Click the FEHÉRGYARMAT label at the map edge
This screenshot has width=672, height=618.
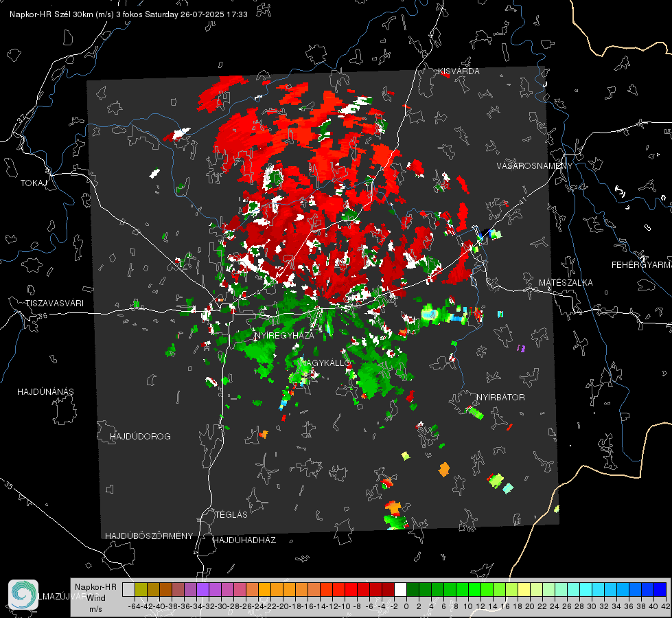coord(642,265)
